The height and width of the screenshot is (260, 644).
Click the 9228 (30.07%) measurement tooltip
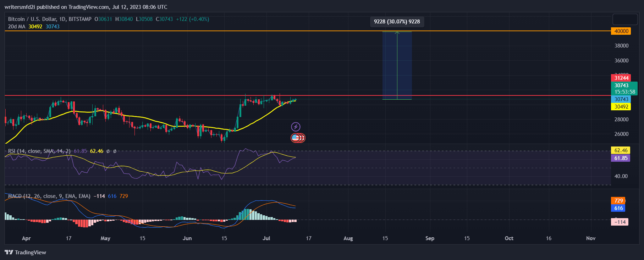397,22
